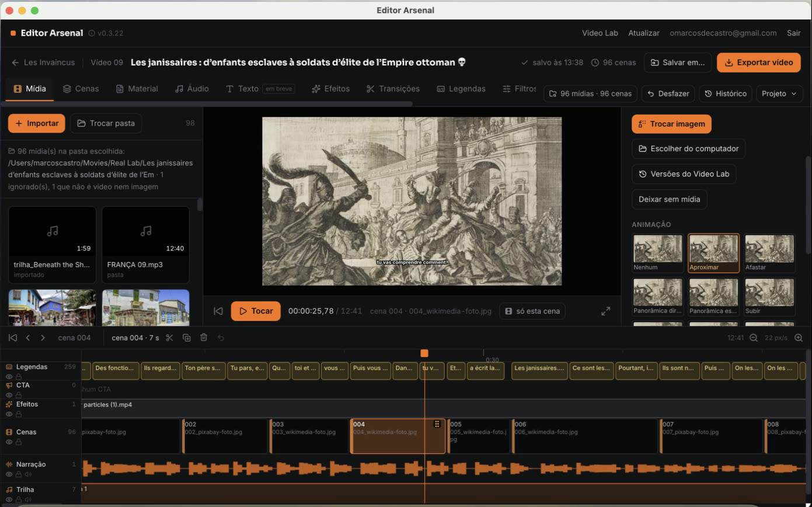Click the orange playhead marker on timeline
This screenshot has height=507, width=812.
424,353
